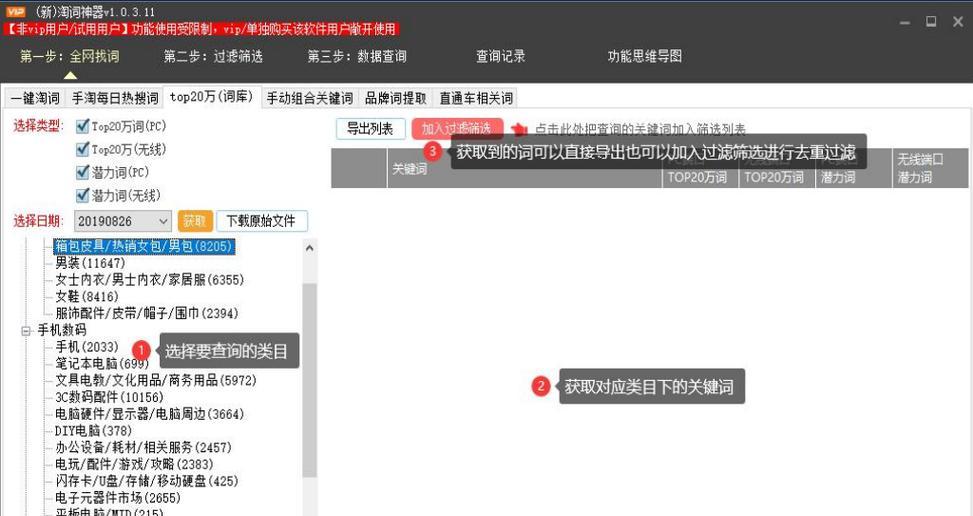The image size is (973, 516).
Task: Select the 女鞋(8416) category
Action: tap(87, 296)
